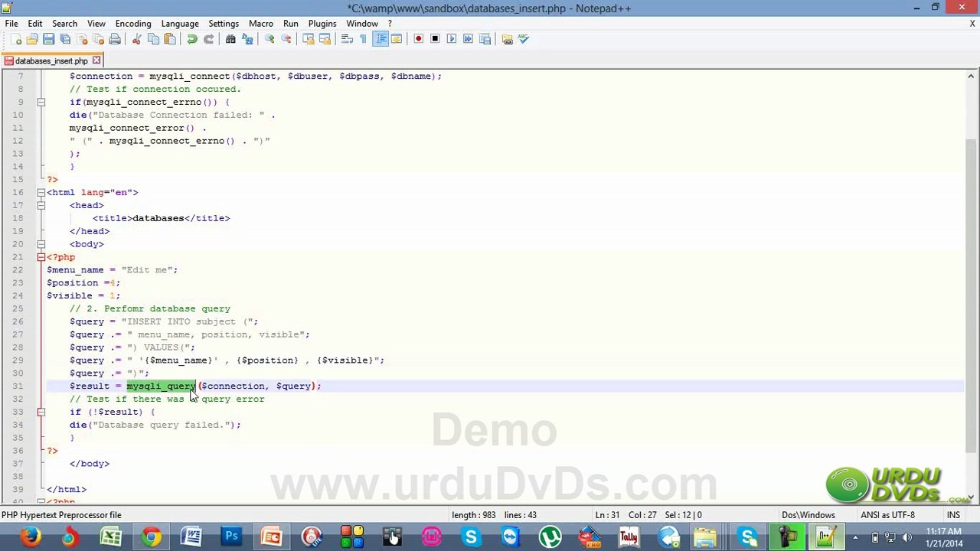Click 'ANSI as UTF-8' in status bar
Viewport: 980px width, 551px height.
click(x=887, y=515)
